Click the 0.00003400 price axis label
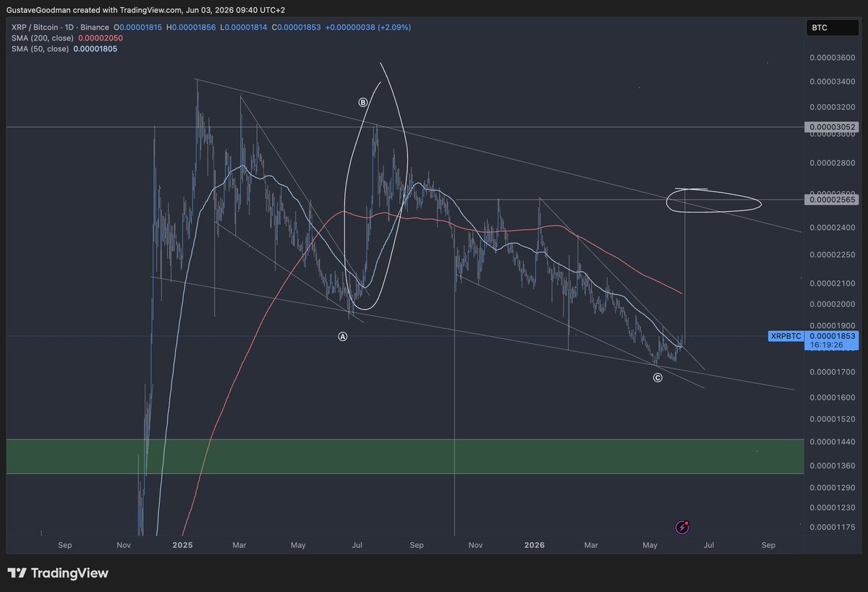The height and width of the screenshot is (592, 868). pos(833,82)
